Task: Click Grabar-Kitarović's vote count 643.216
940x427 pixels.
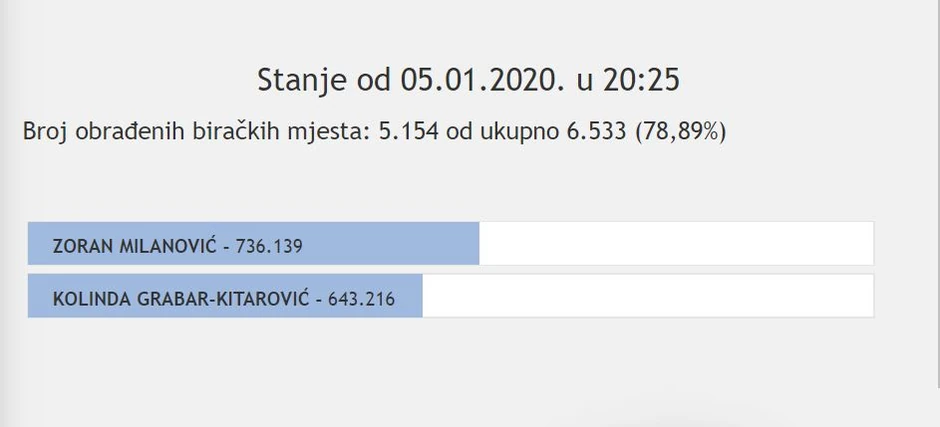Action: (362, 298)
